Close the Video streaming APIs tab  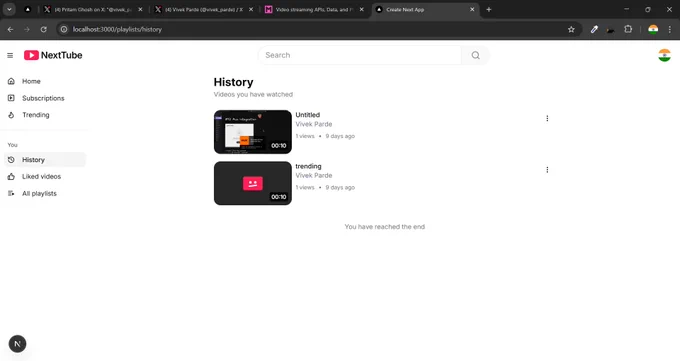click(362, 10)
